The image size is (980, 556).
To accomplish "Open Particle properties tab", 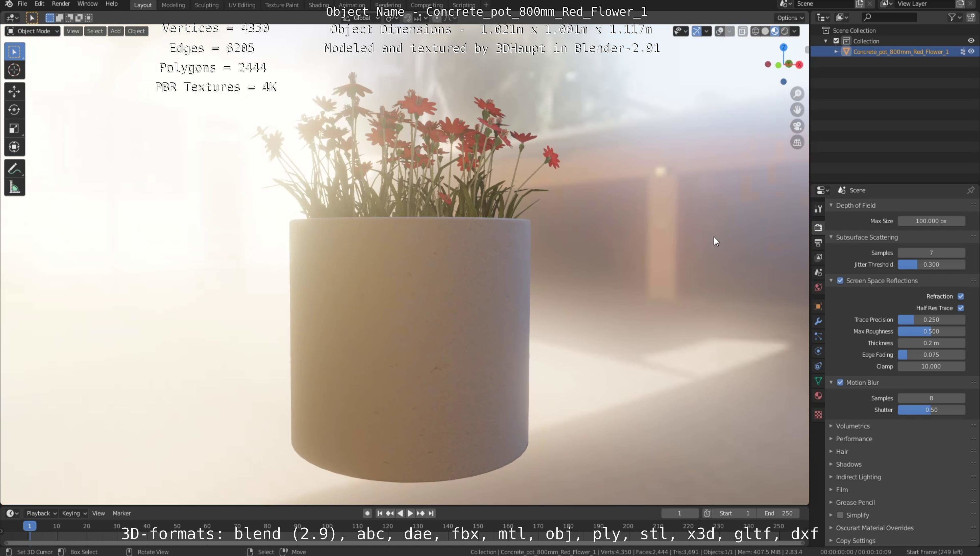I will 818,336.
